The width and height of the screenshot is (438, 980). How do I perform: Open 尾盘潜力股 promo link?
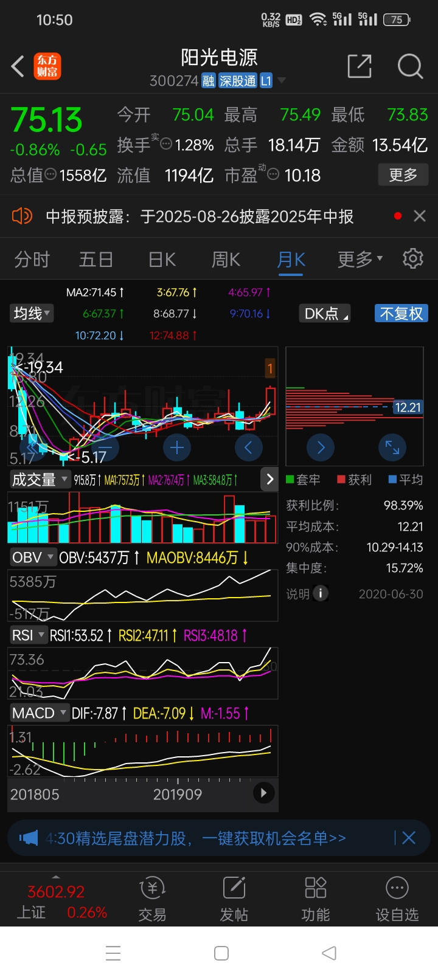click(196, 838)
